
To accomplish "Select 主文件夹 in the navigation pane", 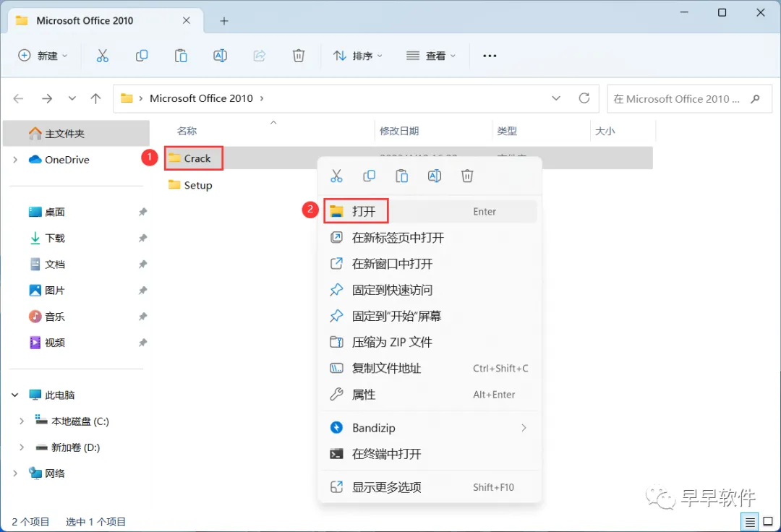I will (76, 134).
